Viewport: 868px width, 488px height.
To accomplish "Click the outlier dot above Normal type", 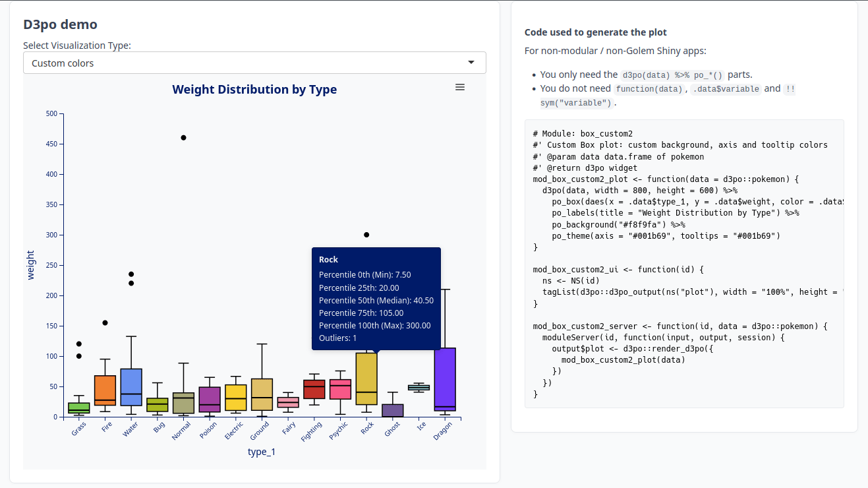I will pos(183,137).
